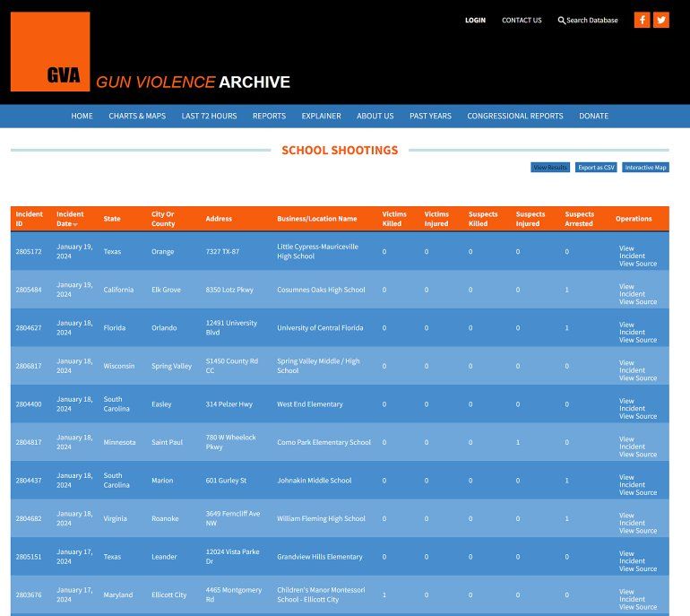This screenshot has width=690, height=616.
Task: Click incident ID 2805172 cell
Action: point(29,252)
